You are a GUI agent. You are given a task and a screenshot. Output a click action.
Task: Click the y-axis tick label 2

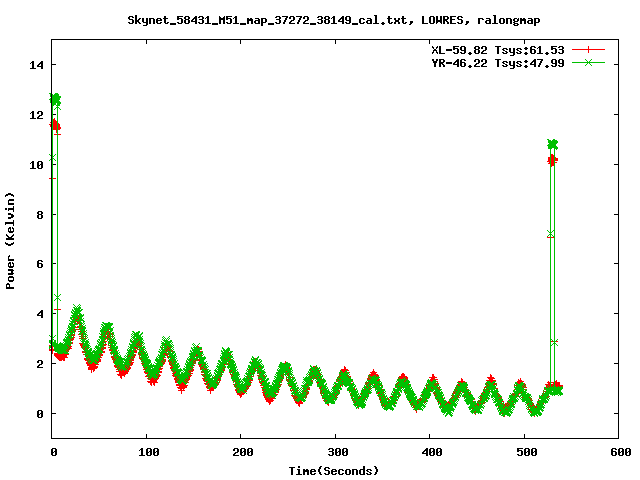[x=40, y=364]
